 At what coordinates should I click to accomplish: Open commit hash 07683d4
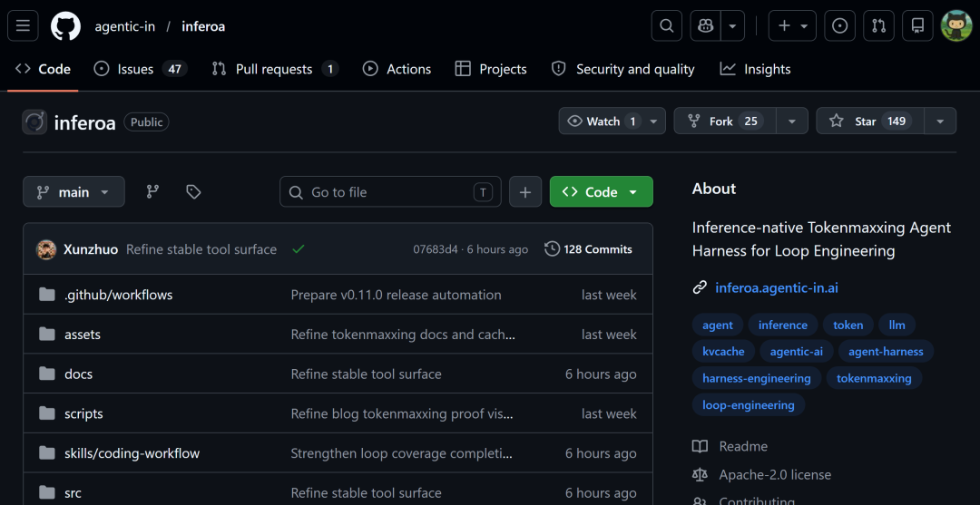pyautogui.click(x=436, y=249)
